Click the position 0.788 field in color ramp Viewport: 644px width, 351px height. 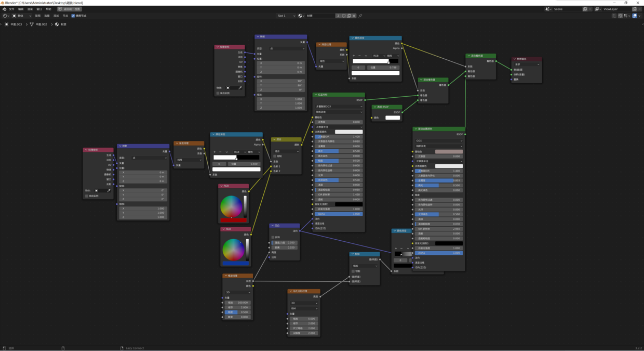383,67
